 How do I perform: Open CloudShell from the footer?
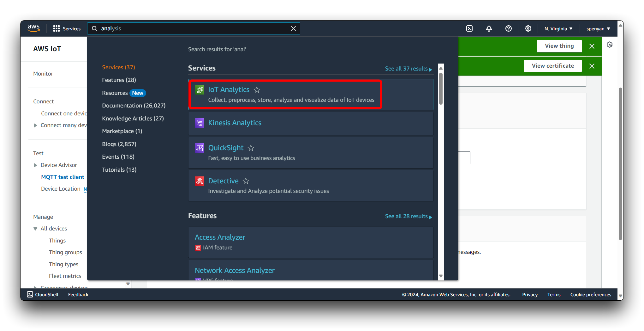tap(43, 294)
